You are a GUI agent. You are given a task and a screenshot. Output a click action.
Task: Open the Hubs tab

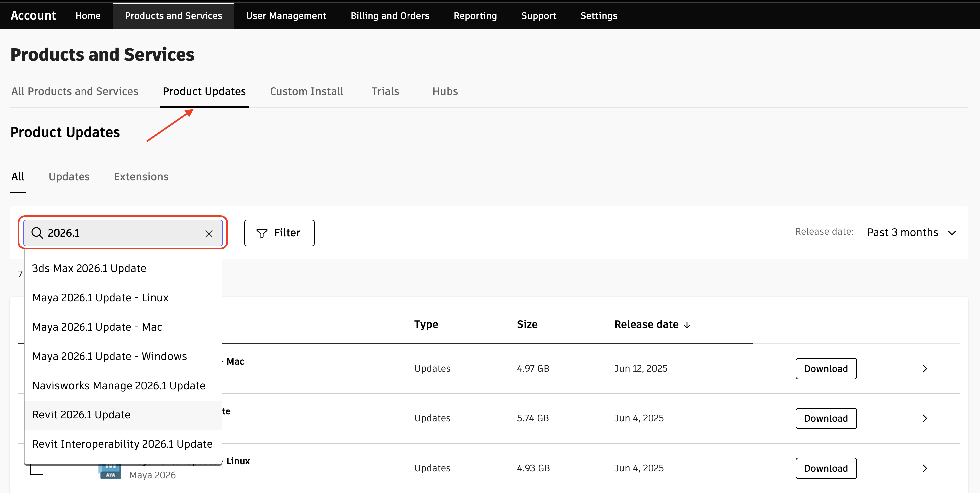click(445, 91)
